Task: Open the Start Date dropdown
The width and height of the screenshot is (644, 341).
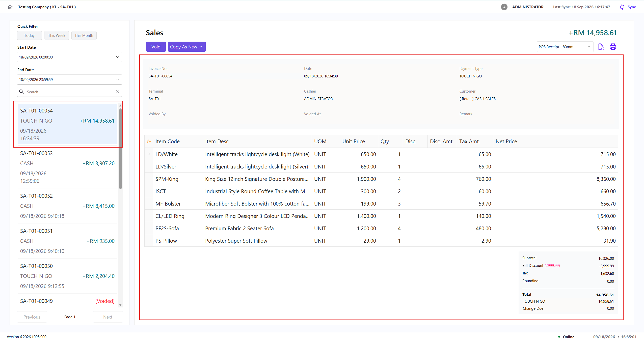Action: point(118,57)
